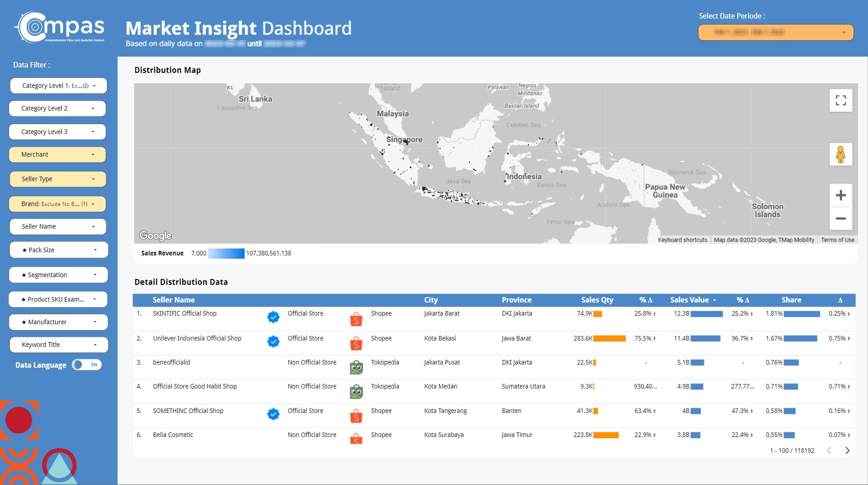
Task: Click the Compas logo
Action: (x=59, y=27)
